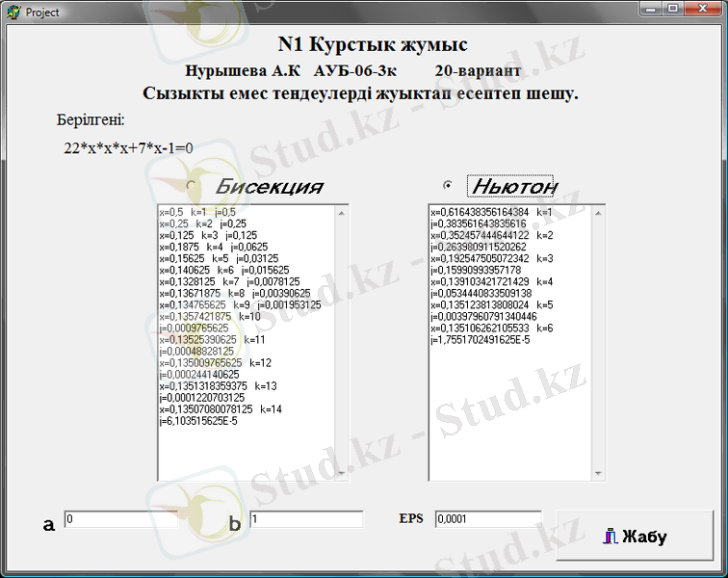
Task: Click the down arrow of Бисекция list scrollbar
Action: (x=342, y=473)
